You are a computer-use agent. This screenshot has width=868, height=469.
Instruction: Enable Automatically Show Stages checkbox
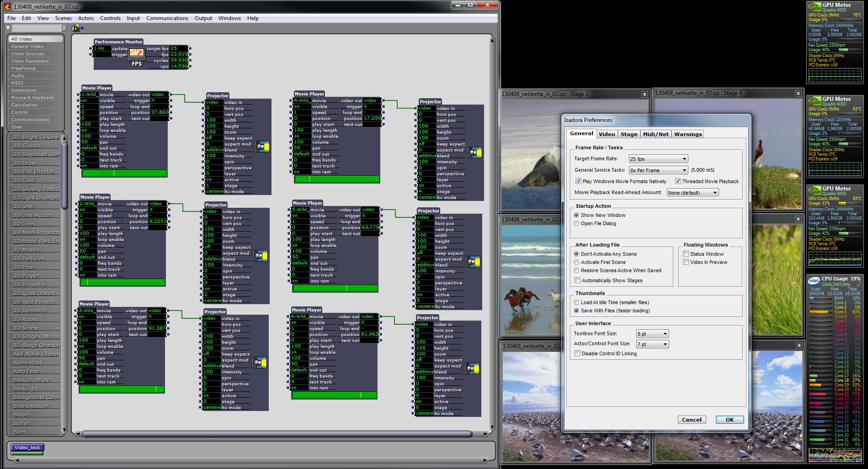pos(578,280)
